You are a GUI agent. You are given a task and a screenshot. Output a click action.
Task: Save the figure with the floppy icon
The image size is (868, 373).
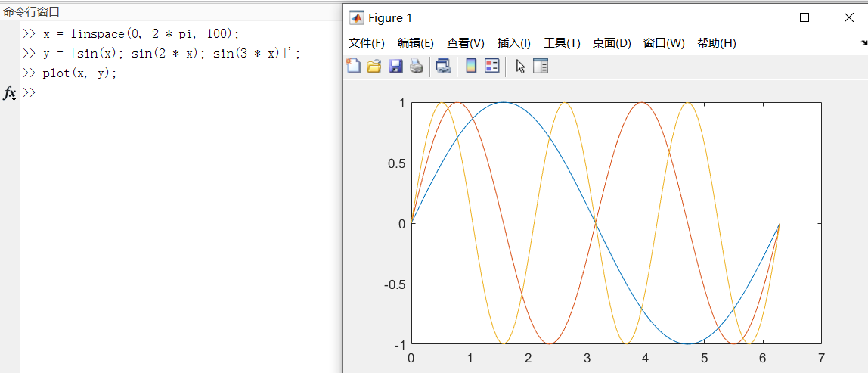click(x=395, y=67)
